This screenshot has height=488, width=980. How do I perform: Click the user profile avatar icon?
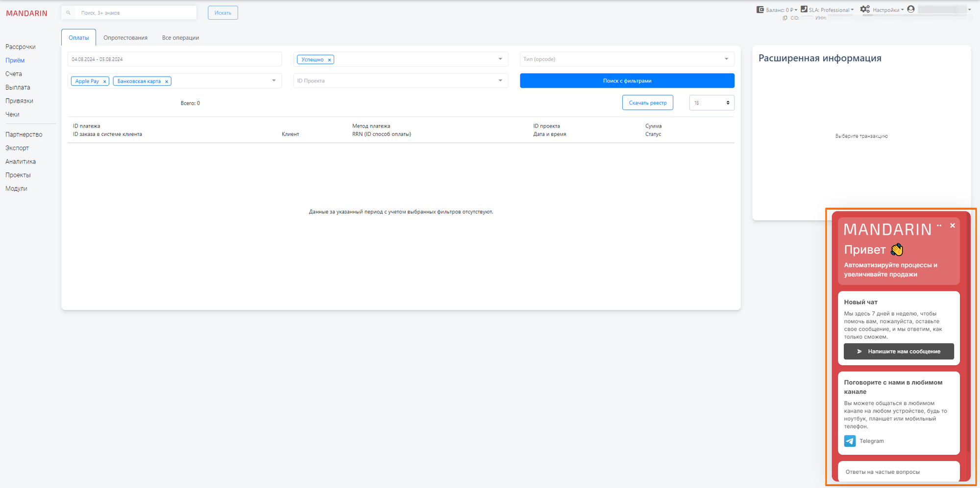click(911, 9)
